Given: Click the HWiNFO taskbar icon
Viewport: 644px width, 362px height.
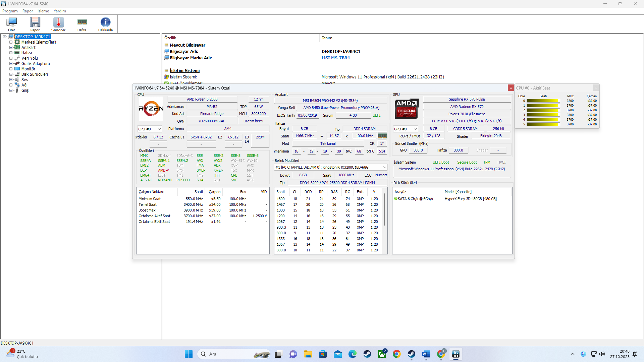Looking at the screenshot, I should pos(456,354).
